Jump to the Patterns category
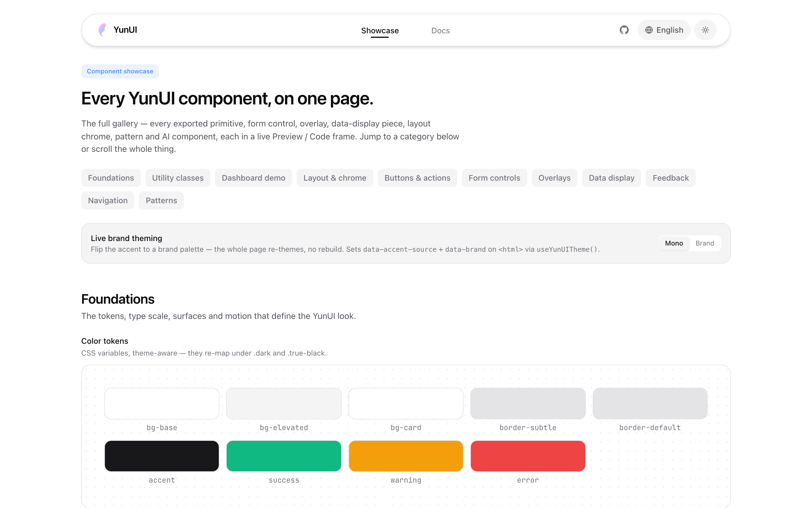Screen dimensions: 812x508 click(x=161, y=200)
